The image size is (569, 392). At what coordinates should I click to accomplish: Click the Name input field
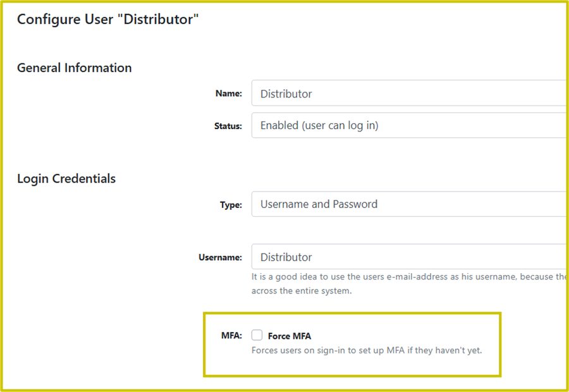(x=409, y=94)
